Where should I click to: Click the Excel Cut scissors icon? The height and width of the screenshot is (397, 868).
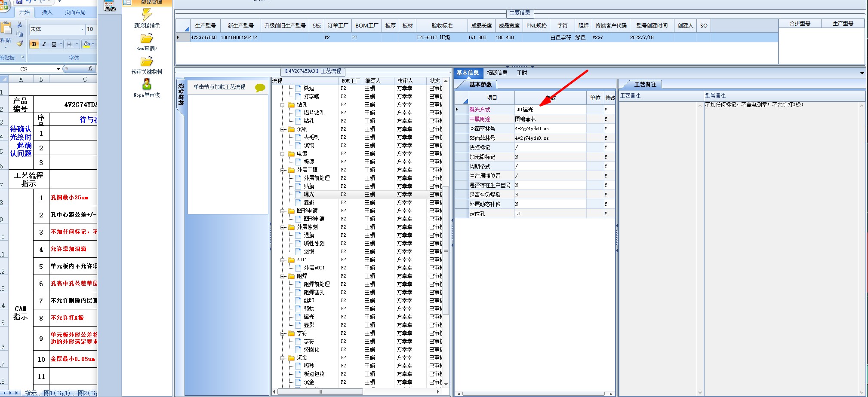[x=19, y=25]
